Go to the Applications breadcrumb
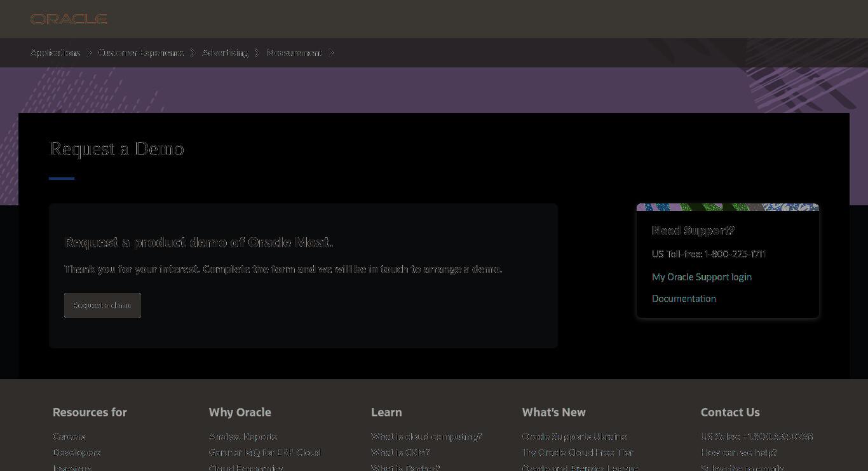Screen dimensions: 868x471 coord(55,53)
